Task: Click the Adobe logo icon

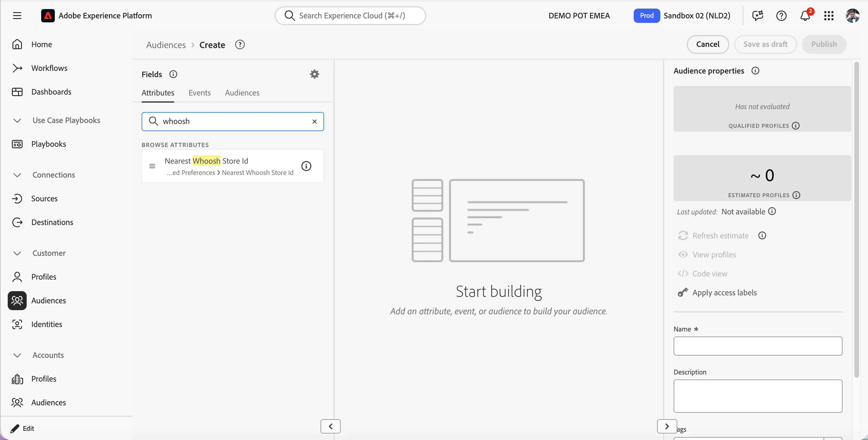Action: point(47,15)
